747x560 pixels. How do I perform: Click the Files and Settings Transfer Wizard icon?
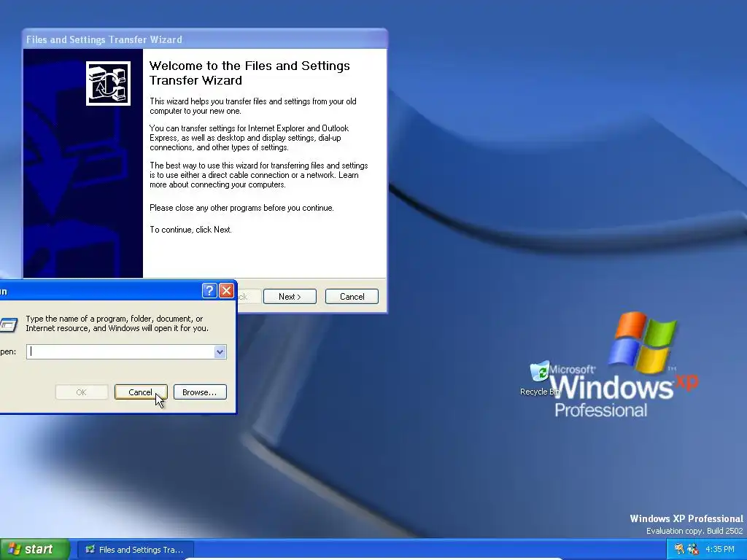pyautogui.click(x=108, y=83)
